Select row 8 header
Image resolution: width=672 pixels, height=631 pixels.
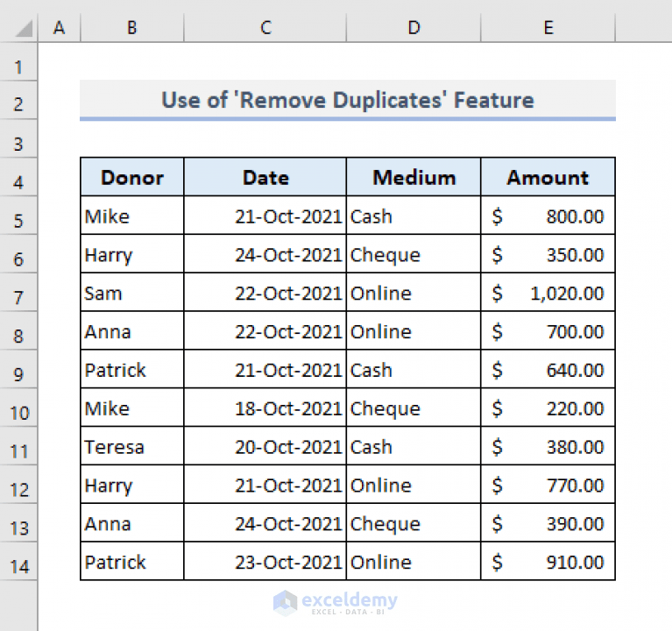[x=18, y=331]
